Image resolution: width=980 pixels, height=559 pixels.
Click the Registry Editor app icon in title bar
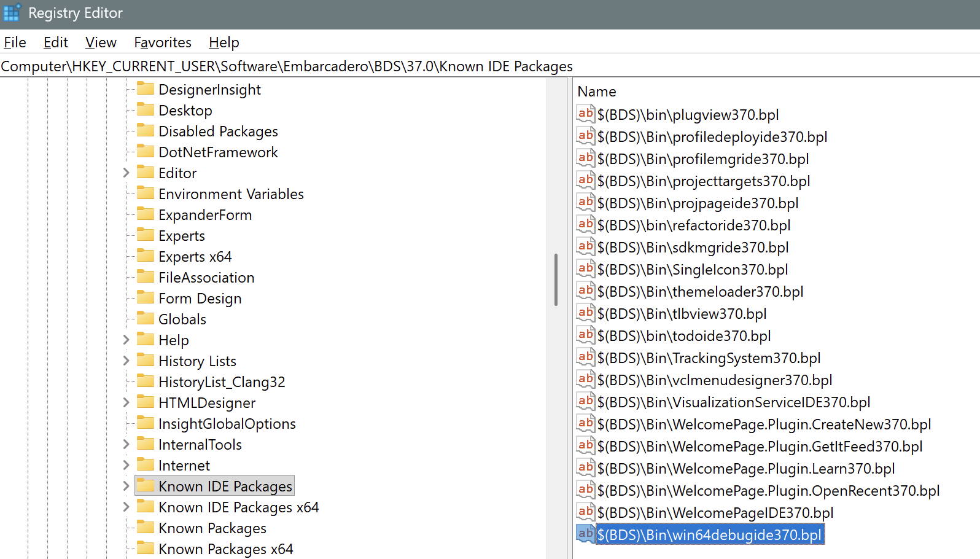(12, 13)
